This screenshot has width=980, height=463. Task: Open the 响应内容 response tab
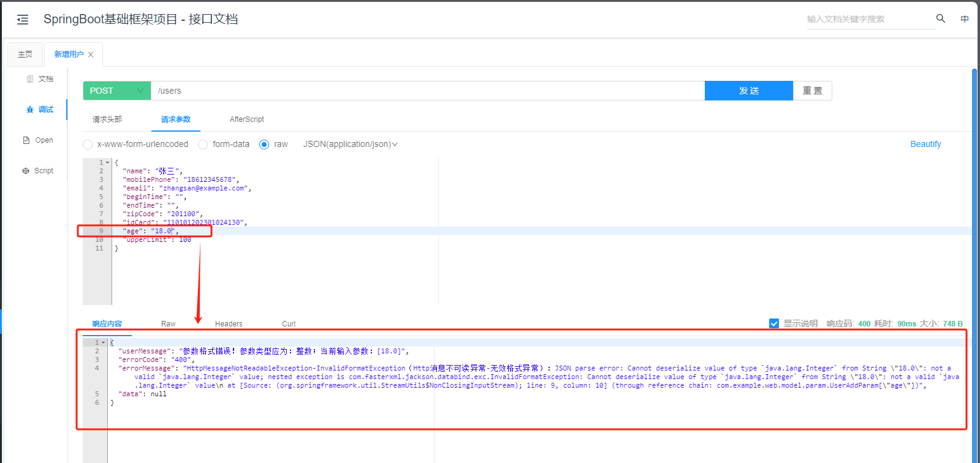tap(107, 324)
